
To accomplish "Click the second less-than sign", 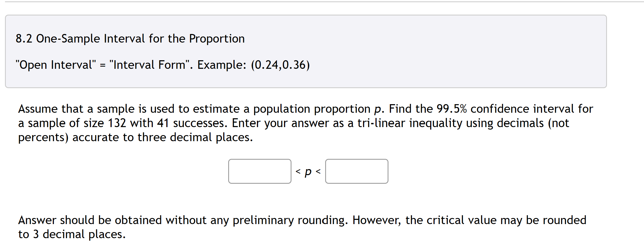I will coord(318,171).
